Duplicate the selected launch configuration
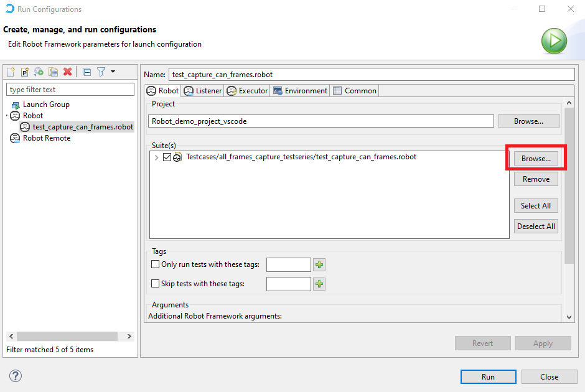 coord(53,72)
